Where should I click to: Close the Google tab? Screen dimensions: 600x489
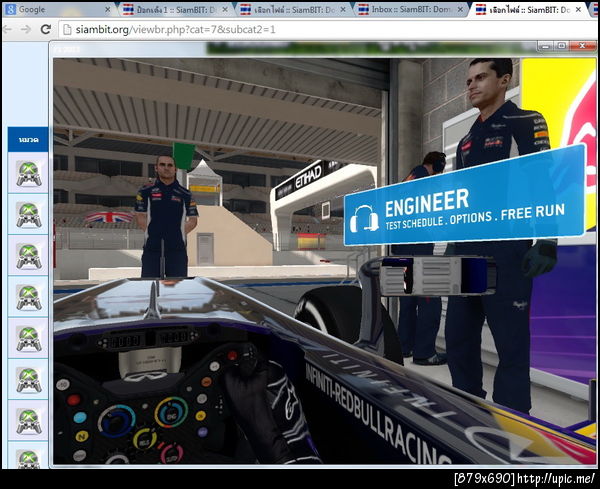point(108,9)
